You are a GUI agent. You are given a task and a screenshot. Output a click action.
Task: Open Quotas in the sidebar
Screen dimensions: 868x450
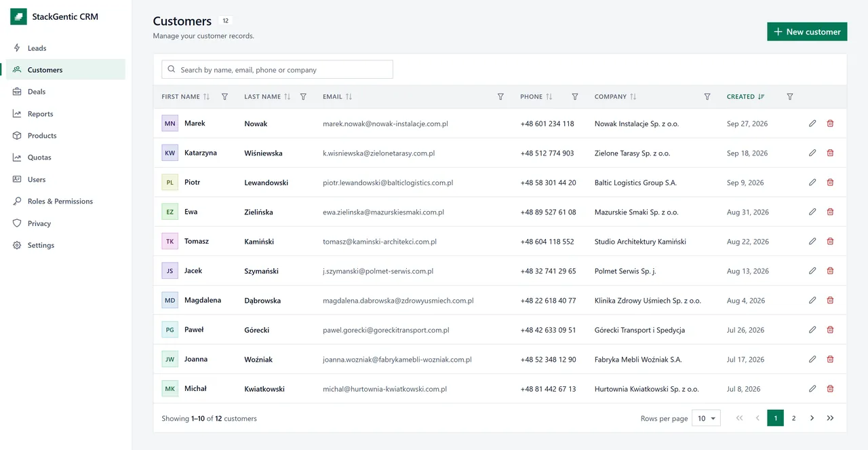[x=66, y=157]
